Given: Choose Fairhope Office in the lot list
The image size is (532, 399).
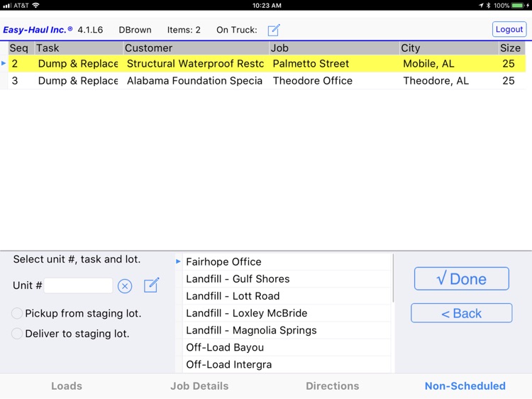Looking at the screenshot, I should pyautogui.click(x=287, y=262).
